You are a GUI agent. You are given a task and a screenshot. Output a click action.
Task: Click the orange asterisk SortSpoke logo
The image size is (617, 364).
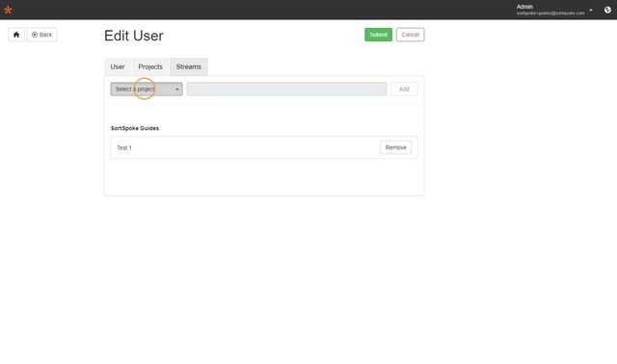pos(8,10)
